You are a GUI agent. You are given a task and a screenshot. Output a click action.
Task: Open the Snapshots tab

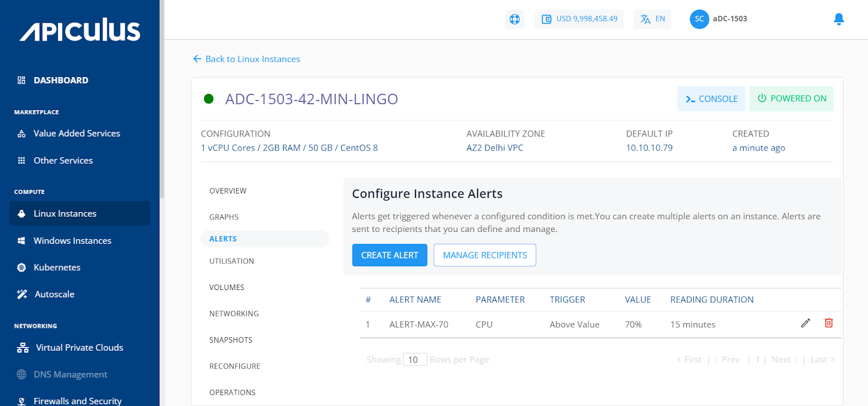click(231, 340)
